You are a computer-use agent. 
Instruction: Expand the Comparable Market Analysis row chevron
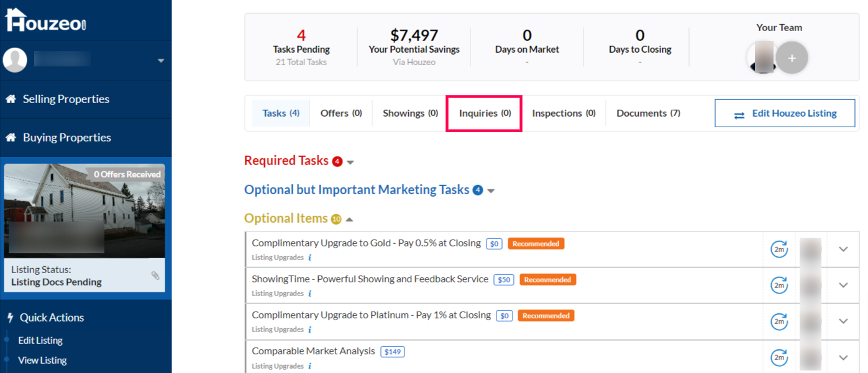[843, 357]
